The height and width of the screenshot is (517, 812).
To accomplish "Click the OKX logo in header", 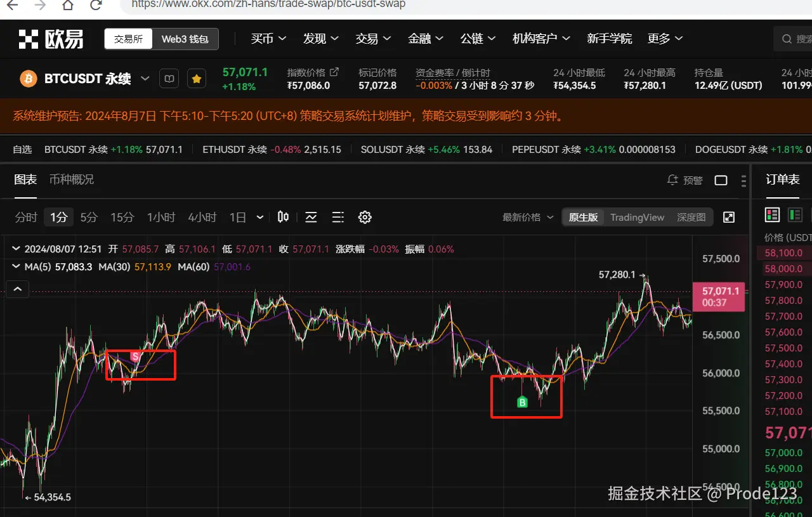I will point(51,39).
